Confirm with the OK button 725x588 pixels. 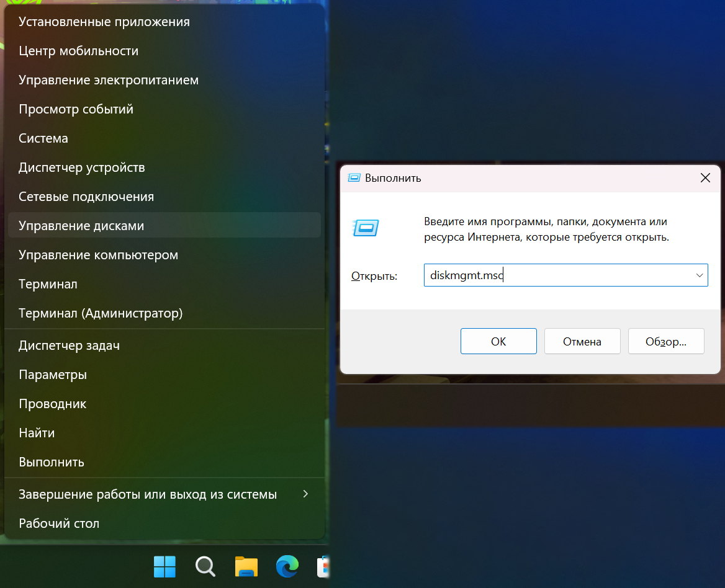click(x=498, y=341)
